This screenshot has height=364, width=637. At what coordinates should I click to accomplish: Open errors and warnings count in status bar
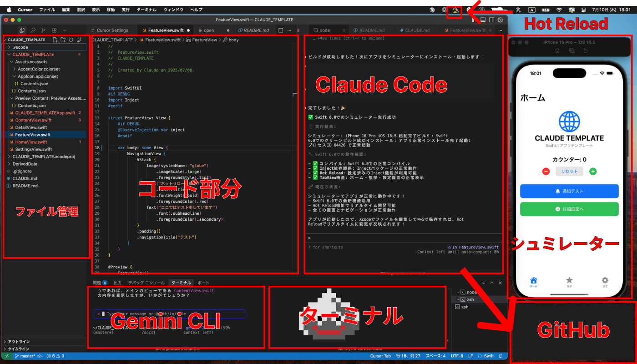tap(55, 356)
